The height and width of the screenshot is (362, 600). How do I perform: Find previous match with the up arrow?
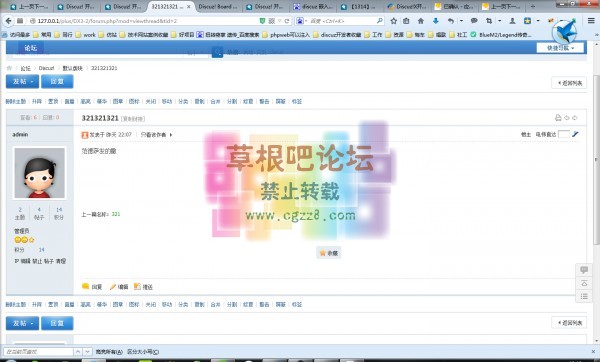point(78,351)
